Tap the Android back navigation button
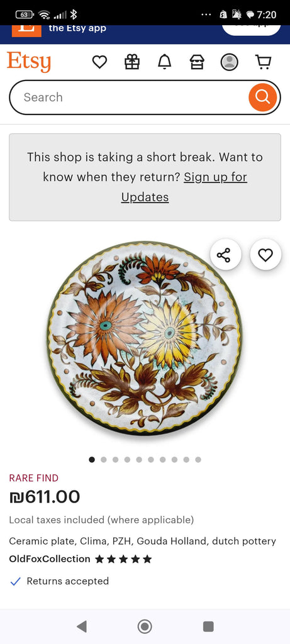This screenshot has width=290, height=644. (x=81, y=626)
